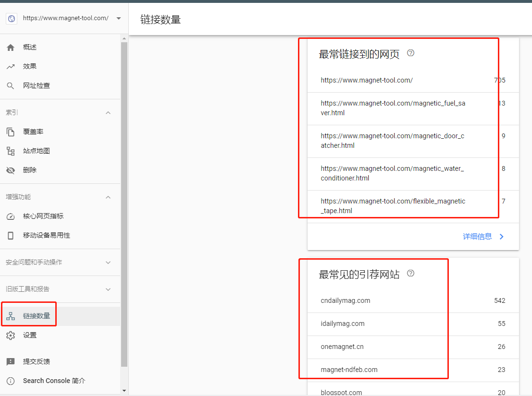Click the count 26 for onemagnet.cn

(501, 347)
